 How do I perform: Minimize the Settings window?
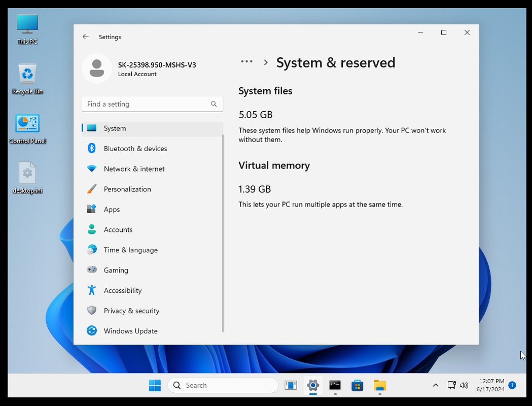420,32
